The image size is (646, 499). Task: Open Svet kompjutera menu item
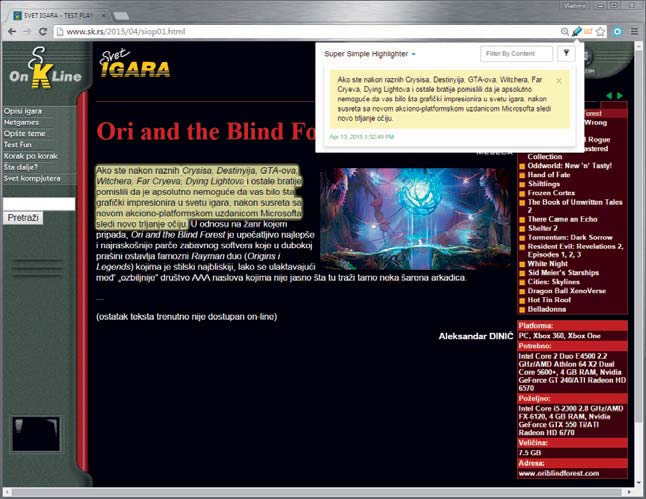(32, 178)
